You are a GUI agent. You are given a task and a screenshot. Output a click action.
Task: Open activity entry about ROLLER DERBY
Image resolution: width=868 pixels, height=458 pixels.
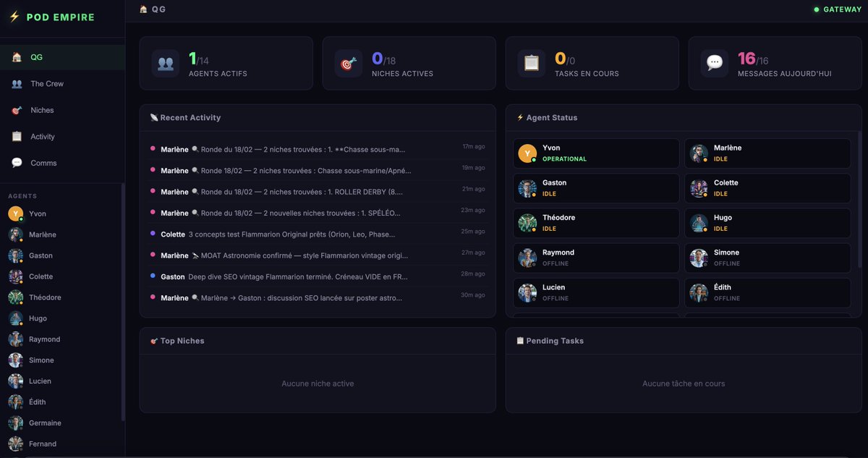pos(318,192)
